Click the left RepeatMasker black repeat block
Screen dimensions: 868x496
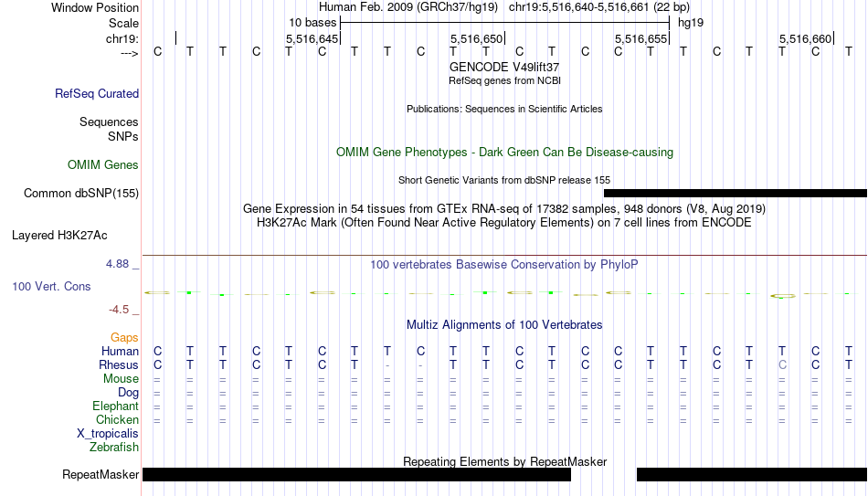[356, 474]
